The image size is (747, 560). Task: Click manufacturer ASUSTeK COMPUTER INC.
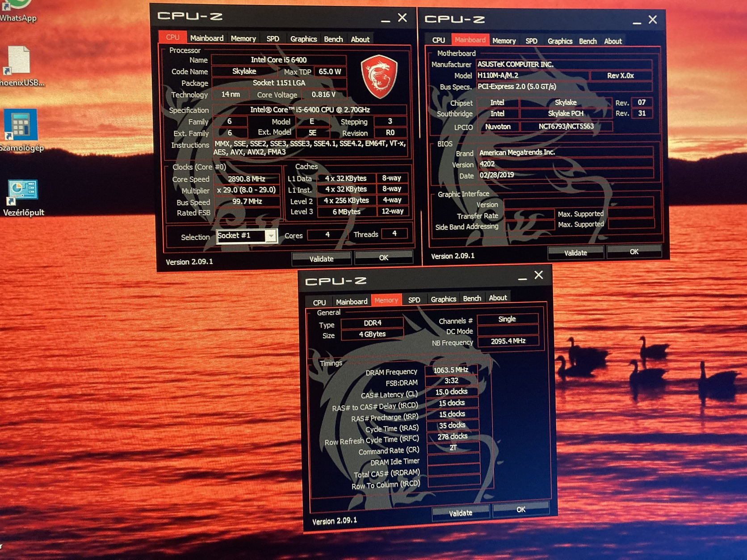pyautogui.click(x=564, y=64)
